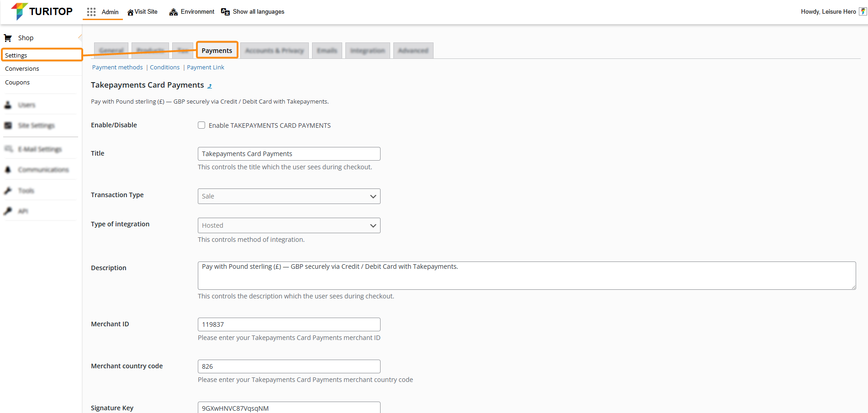Select the Payments tab
Image resolution: width=868 pixels, height=413 pixels.
point(217,50)
